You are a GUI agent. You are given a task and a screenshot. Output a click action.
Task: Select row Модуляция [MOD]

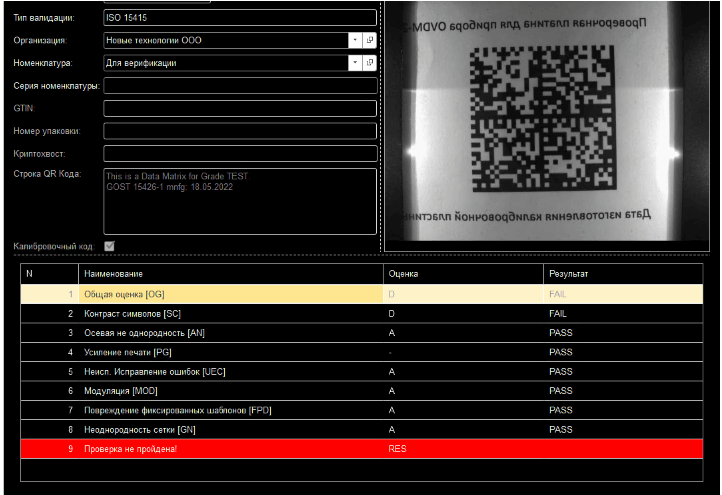click(361, 391)
